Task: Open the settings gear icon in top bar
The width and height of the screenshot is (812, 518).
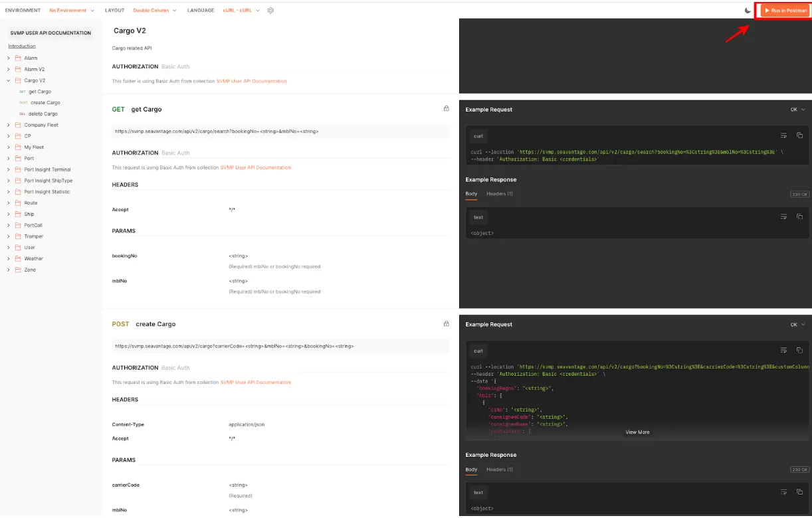Action: coord(270,11)
